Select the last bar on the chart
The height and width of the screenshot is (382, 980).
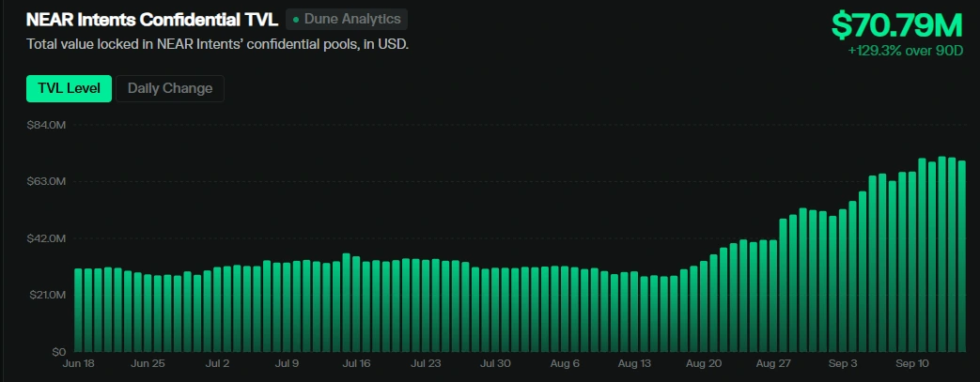(x=962, y=256)
